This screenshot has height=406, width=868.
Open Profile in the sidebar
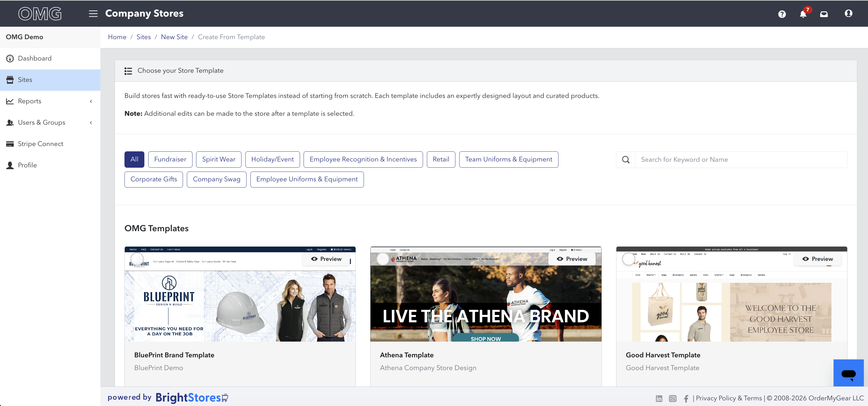(50, 165)
